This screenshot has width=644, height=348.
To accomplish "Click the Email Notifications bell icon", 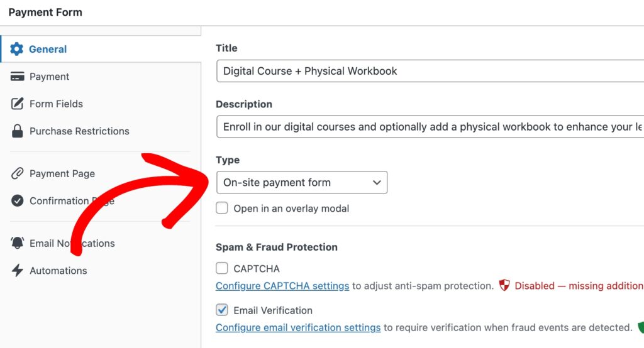I will point(18,243).
